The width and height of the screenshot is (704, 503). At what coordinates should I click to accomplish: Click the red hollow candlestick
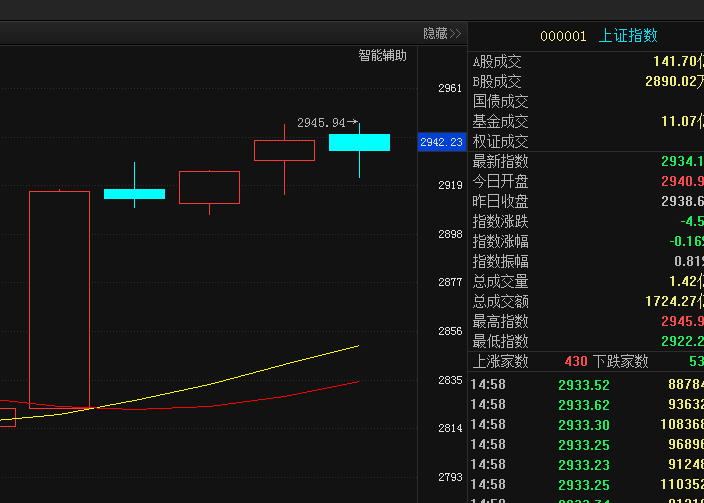pos(284,150)
